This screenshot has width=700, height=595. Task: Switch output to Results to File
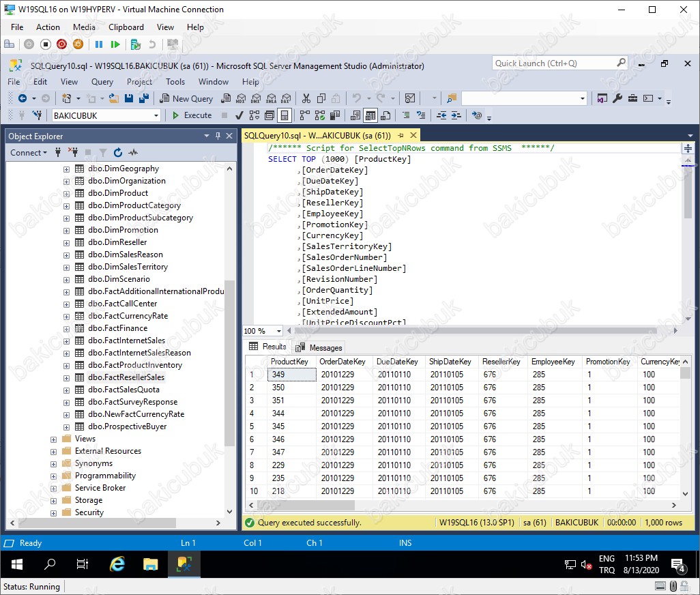coord(385,115)
